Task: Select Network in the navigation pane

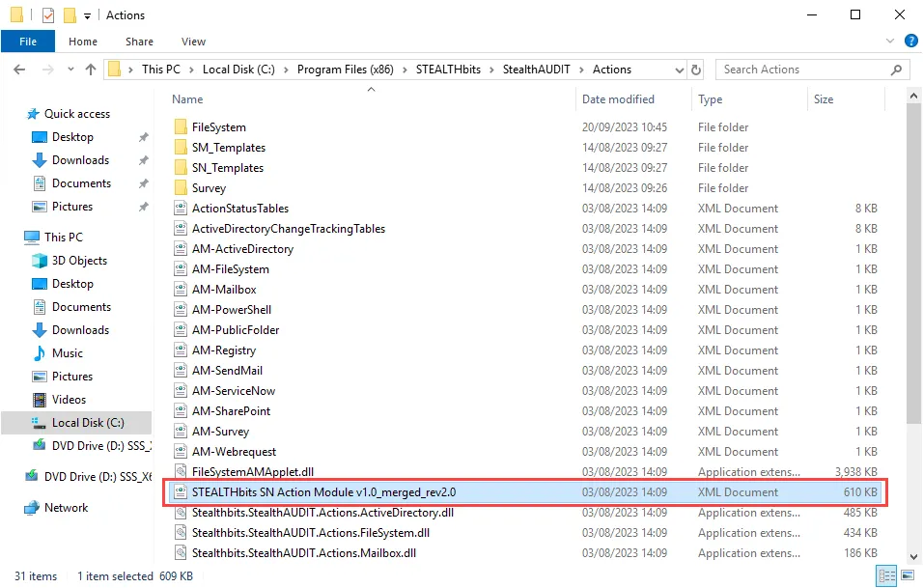Action: click(x=66, y=507)
